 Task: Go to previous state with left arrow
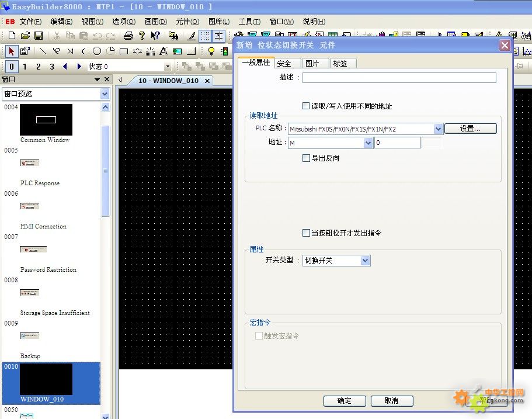pos(65,66)
